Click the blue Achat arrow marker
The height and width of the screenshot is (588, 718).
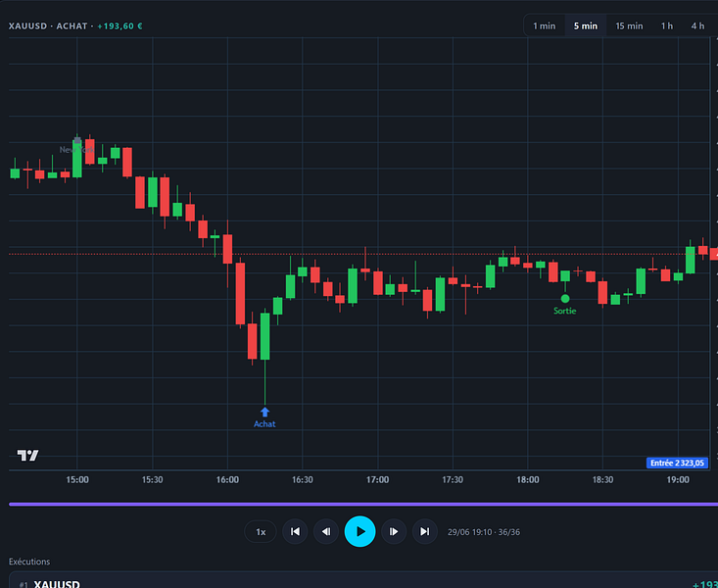click(264, 412)
